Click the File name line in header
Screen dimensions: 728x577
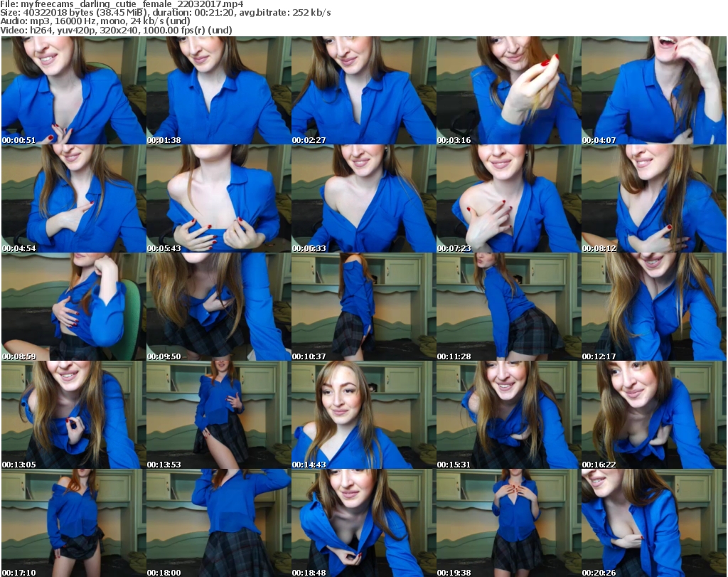coord(122,4)
